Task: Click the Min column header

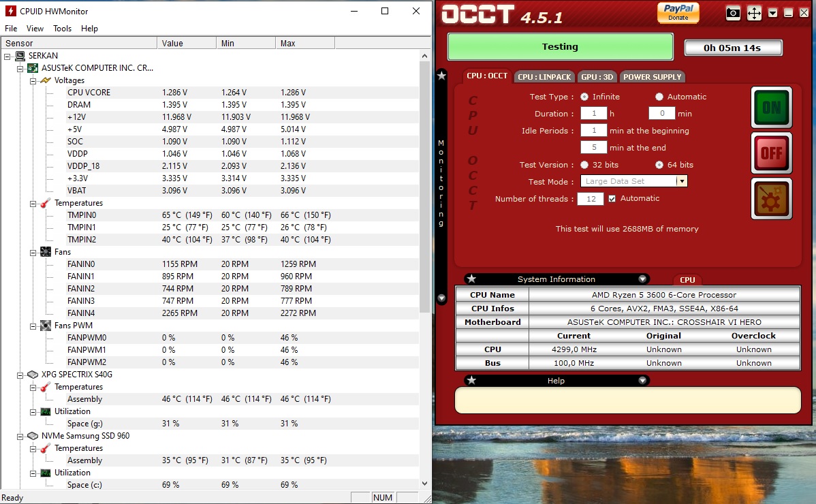Action: 246,43
